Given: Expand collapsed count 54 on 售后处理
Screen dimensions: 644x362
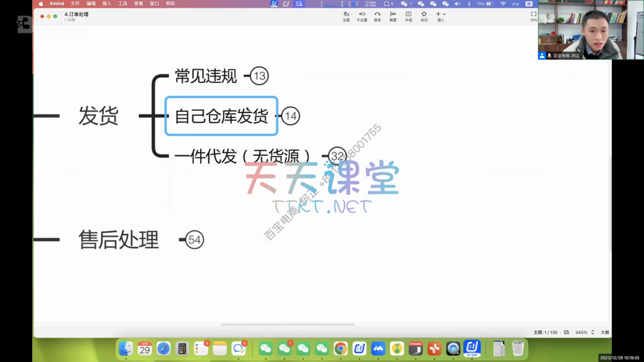Looking at the screenshot, I should coord(195,239).
